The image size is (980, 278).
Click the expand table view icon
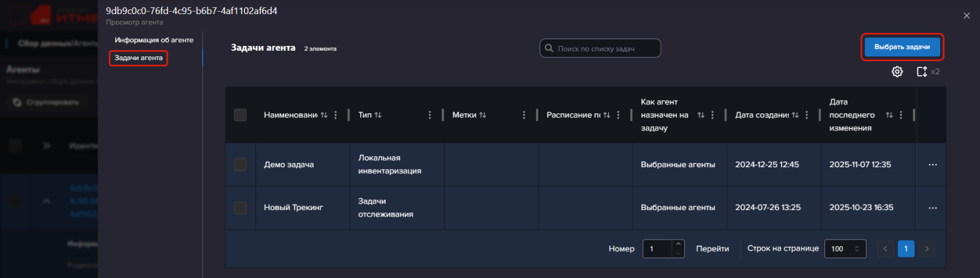pyautogui.click(x=921, y=72)
